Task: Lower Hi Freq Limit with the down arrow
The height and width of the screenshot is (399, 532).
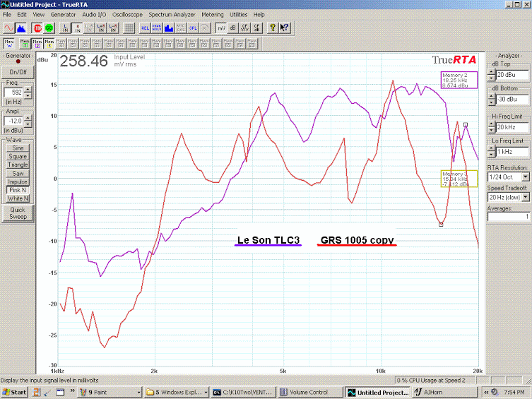Action: (x=491, y=130)
